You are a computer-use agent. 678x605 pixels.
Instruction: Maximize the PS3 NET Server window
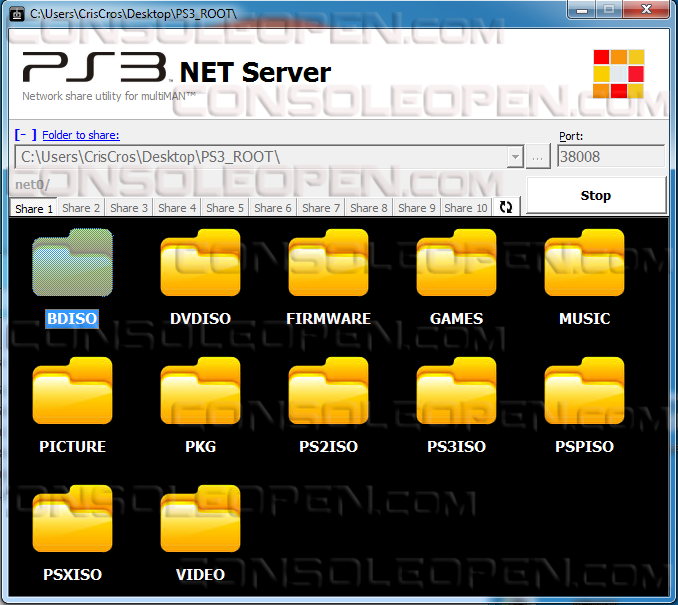[x=609, y=10]
